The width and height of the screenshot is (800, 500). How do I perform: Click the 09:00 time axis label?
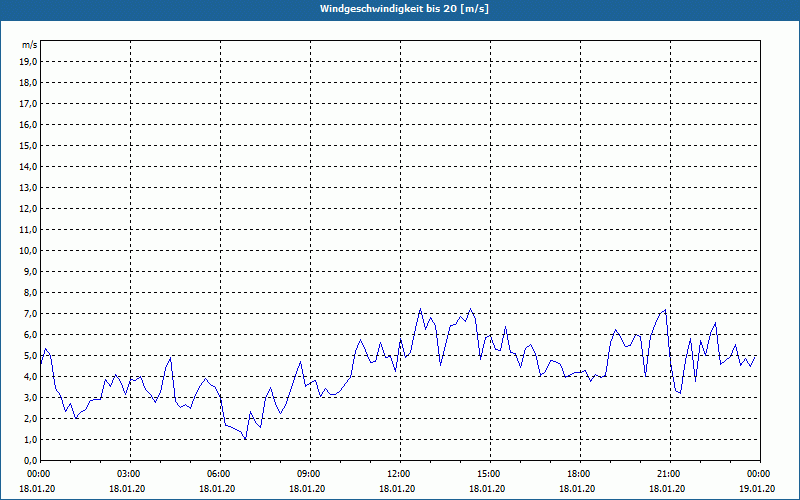(310, 474)
